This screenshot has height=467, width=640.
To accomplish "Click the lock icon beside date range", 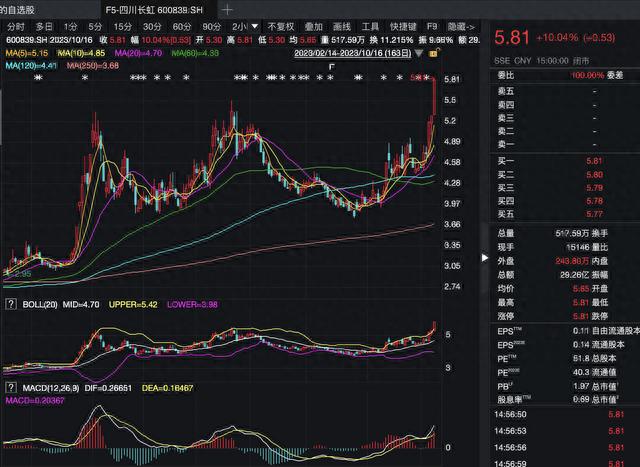I will tap(434, 53).
